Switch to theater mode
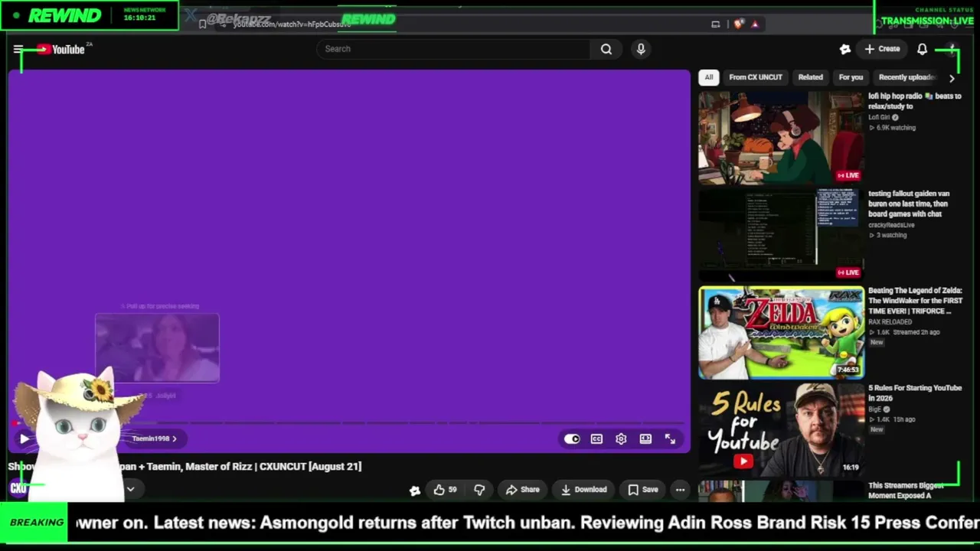The image size is (980, 551). point(645,439)
